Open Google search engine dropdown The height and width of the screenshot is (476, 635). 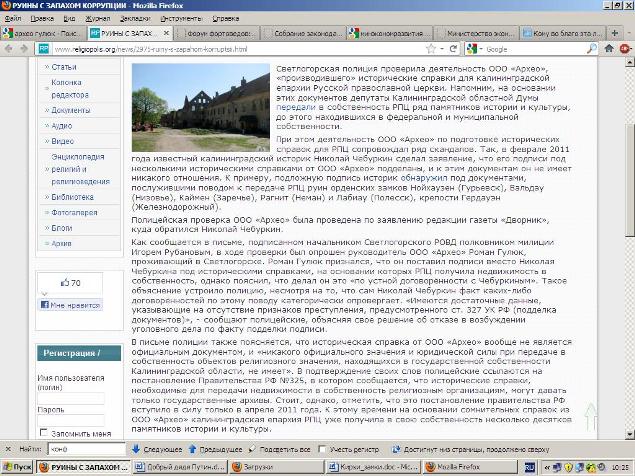coord(474,49)
